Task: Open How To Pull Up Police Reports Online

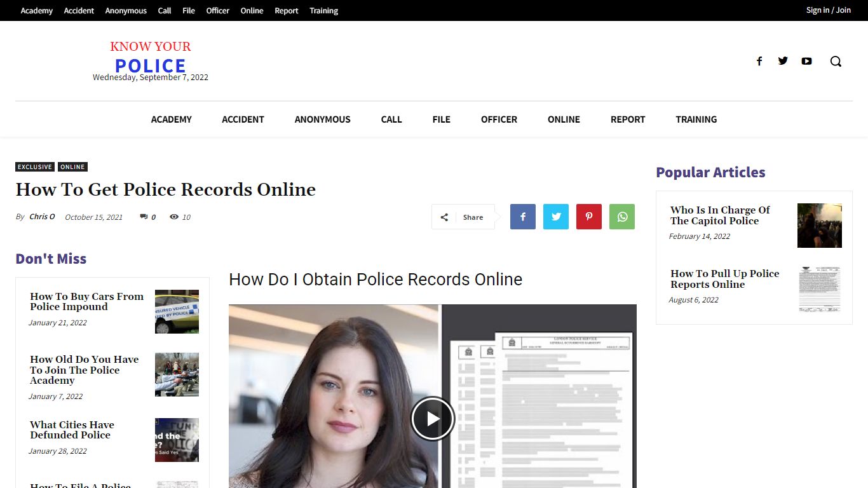Action: pos(724,279)
